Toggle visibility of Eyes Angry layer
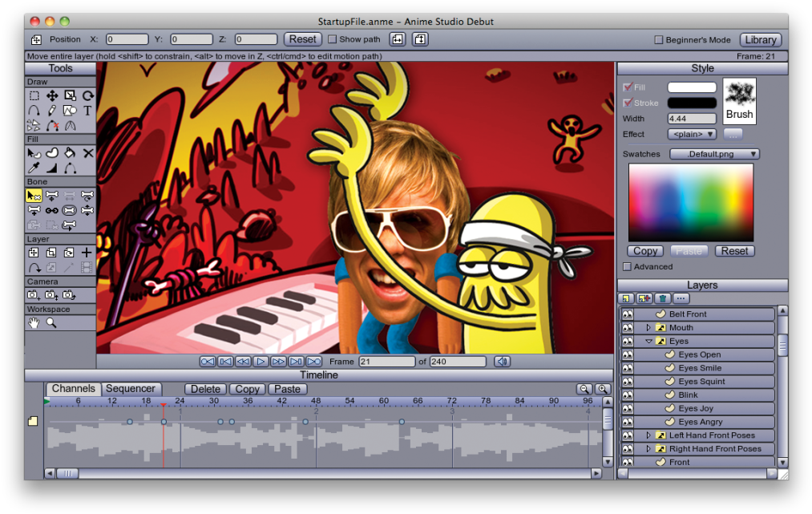 (x=627, y=422)
